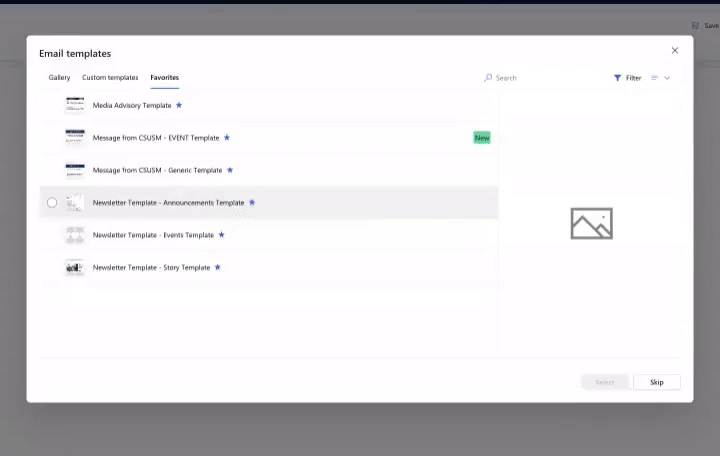
Task: Select radio button for Newsletter Announcements Template
Action: (x=52, y=203)
